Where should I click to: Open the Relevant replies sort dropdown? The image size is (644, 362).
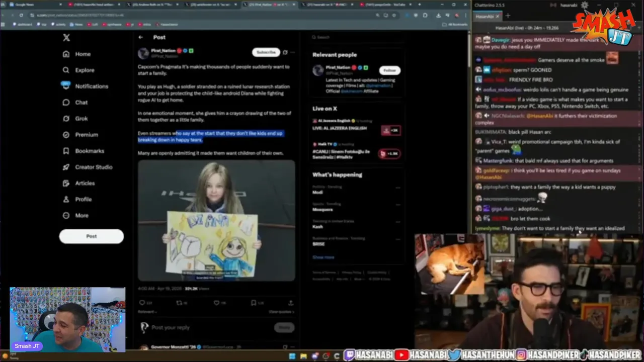click(147, 312)
